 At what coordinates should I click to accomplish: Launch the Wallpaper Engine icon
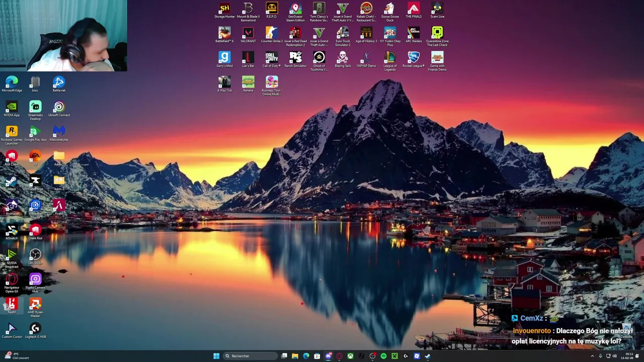[x=35, y=209]
